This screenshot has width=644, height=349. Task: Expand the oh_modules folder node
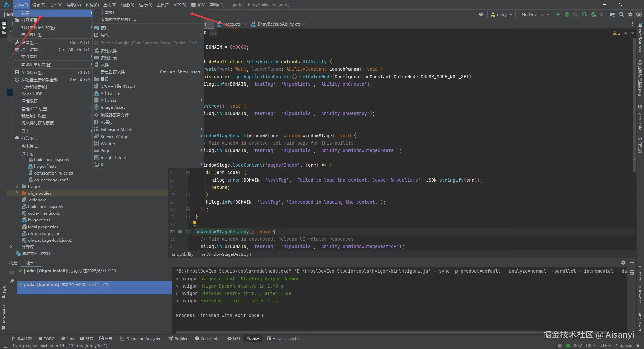click(17, 193)
